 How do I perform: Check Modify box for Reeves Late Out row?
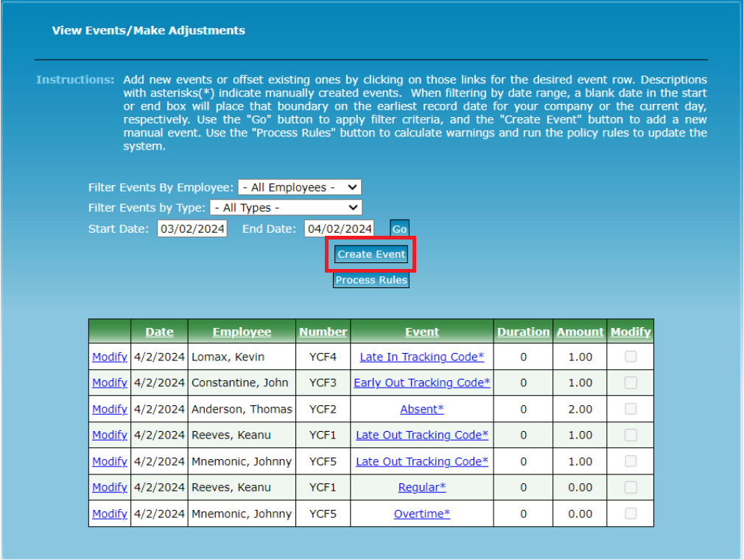631,435
